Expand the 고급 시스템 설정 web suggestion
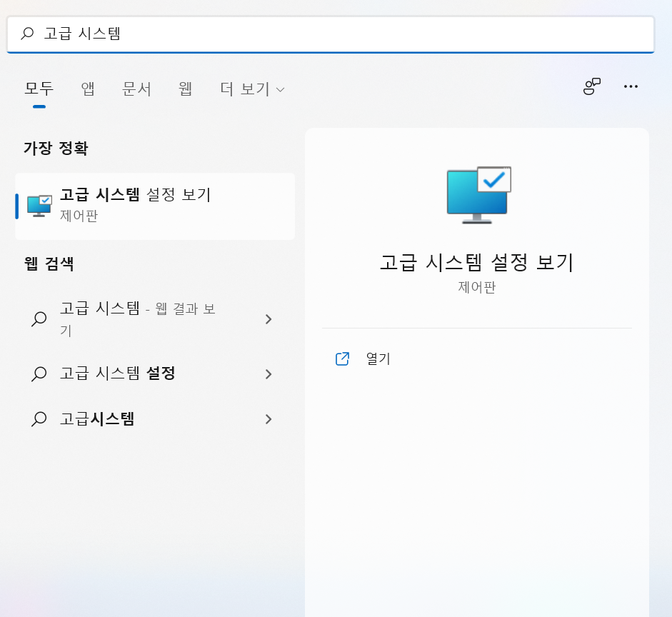Image resolution: width=672 pixels, height=617 pixels. tap(269, 374)
